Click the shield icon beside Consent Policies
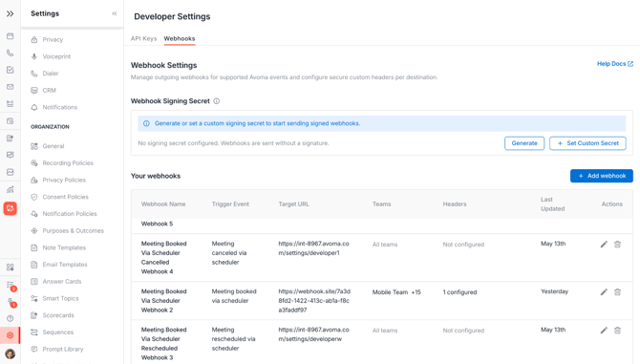This screenshot has width=640, height=364. pyautogui.click(x=34, y=197)
